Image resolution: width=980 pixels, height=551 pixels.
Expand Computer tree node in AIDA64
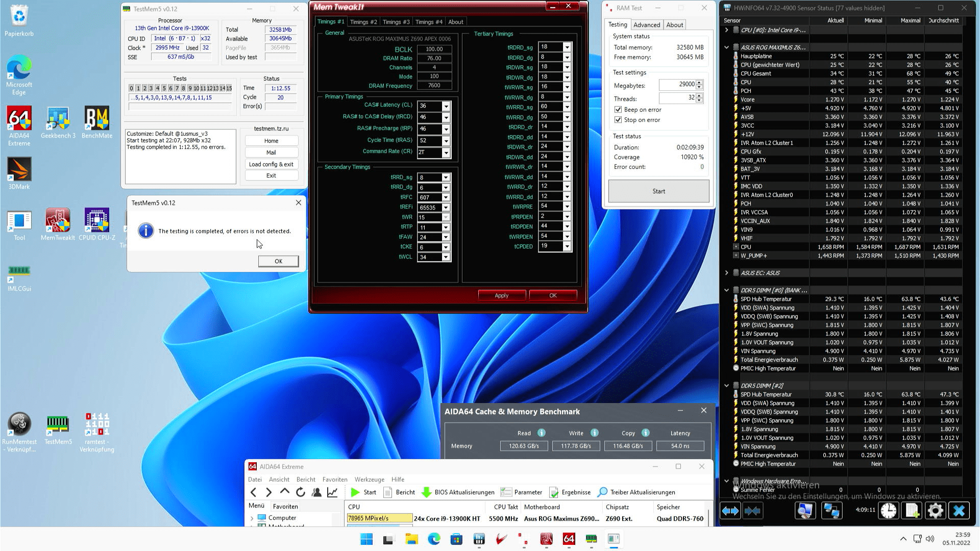tap(252, 518)
